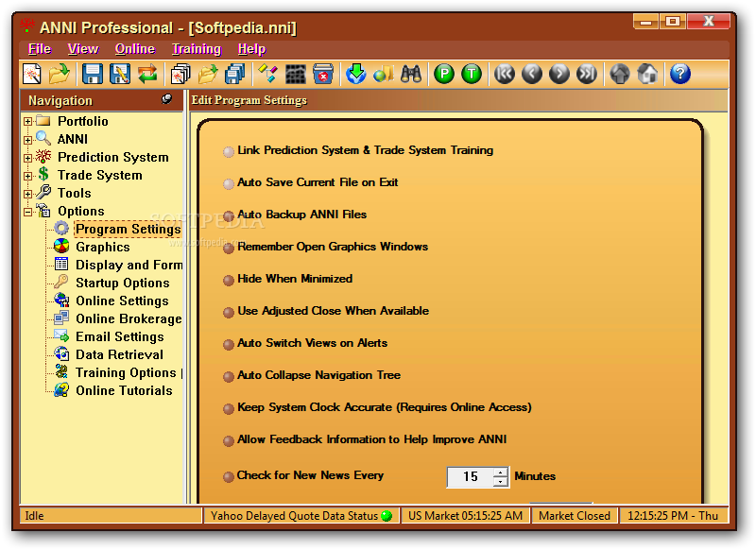The image size is (756, 550).
Task: Jump to last record with the fast-forward icon
Action: [x=587, y=75]
